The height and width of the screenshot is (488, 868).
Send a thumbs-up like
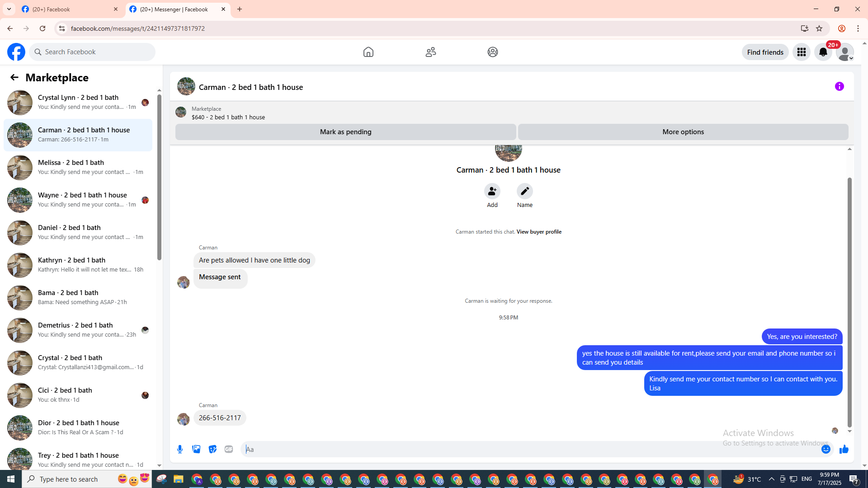click(x=844, y=449)
